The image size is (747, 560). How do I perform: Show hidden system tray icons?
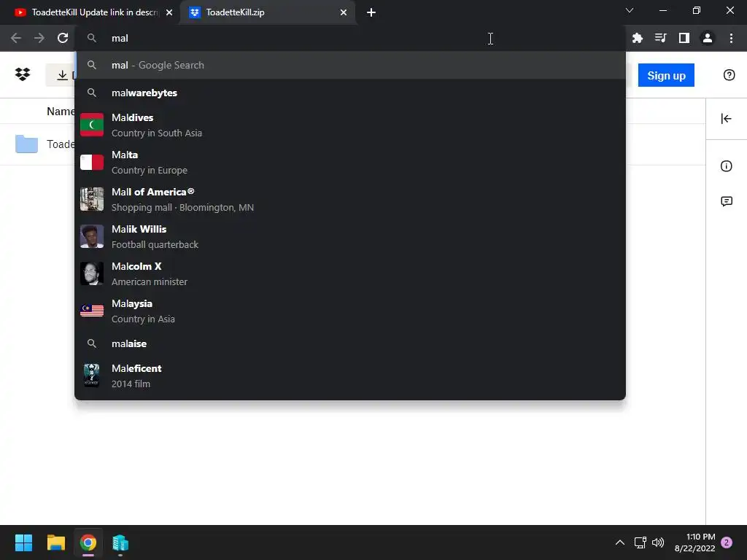(620, 542)
